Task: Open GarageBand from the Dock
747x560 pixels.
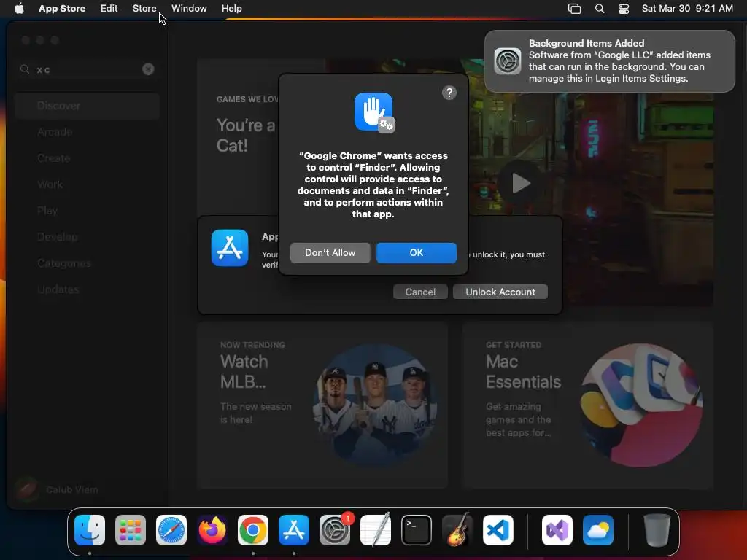Action: (x=457, y=530)
